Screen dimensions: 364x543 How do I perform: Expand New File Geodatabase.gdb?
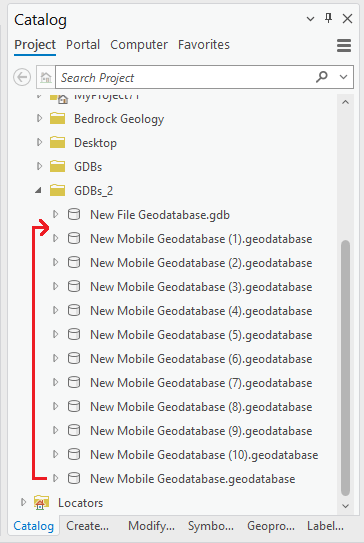[x=55, y=214]
